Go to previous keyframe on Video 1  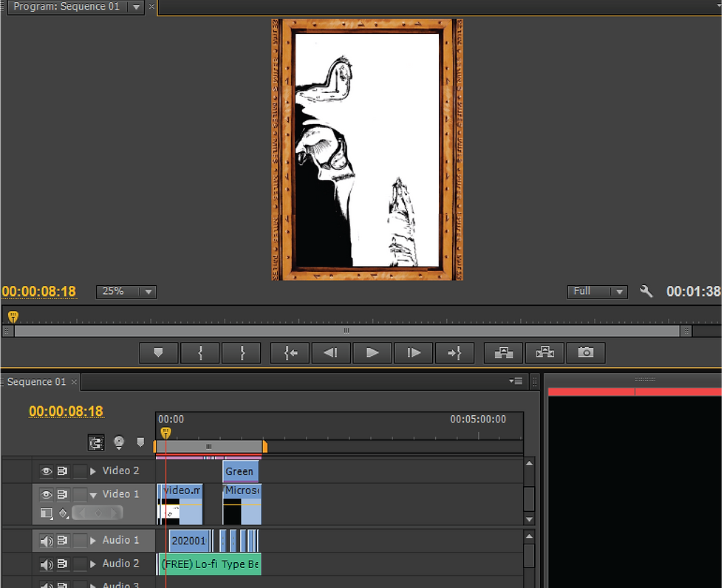coord(82,513)
